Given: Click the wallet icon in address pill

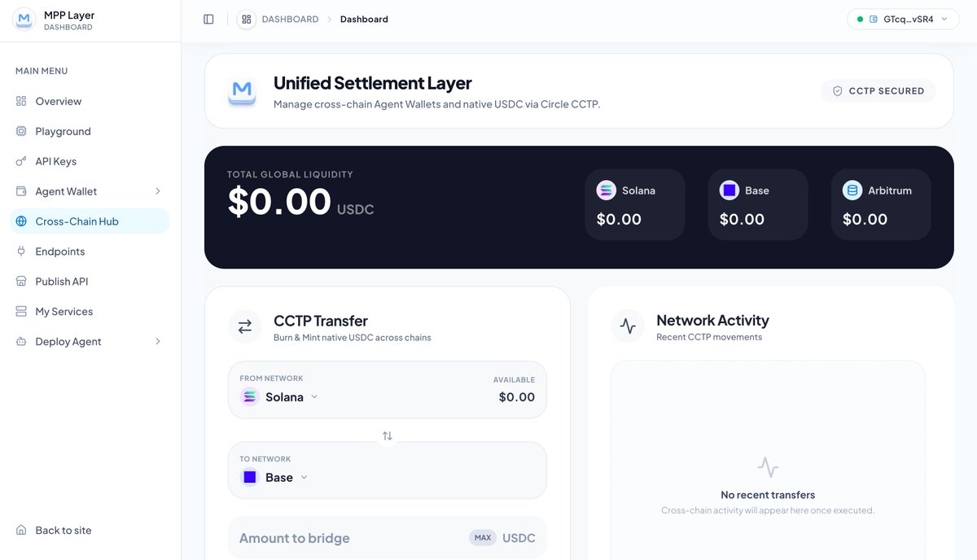Looking at the screenshot, I should (x=874, y=19).
